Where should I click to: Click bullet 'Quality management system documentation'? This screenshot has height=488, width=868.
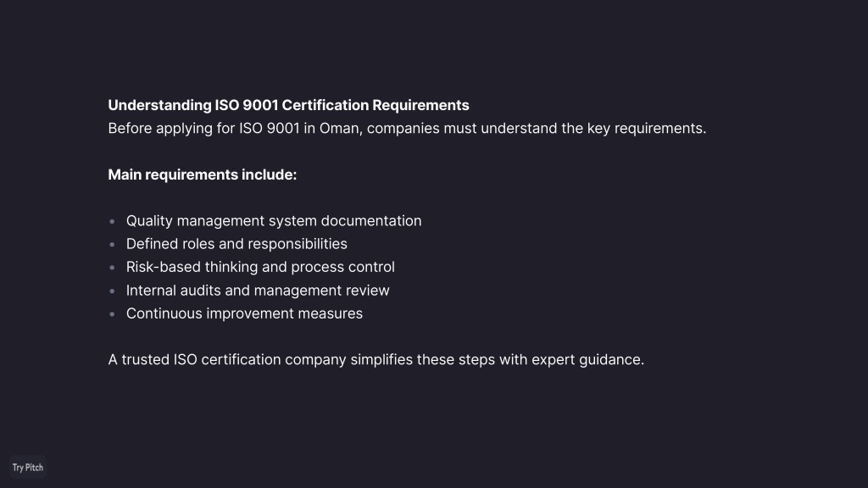[x=274, y=221]
